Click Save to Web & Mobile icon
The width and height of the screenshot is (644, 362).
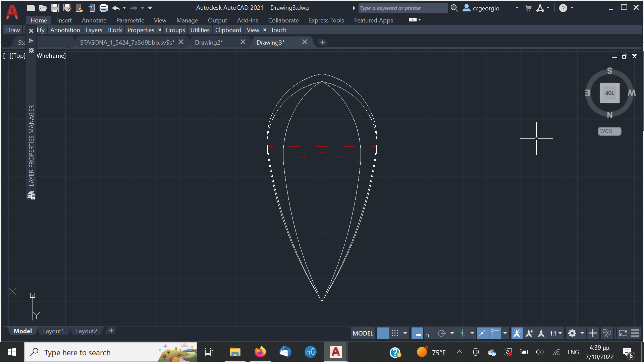coord(91,8)
